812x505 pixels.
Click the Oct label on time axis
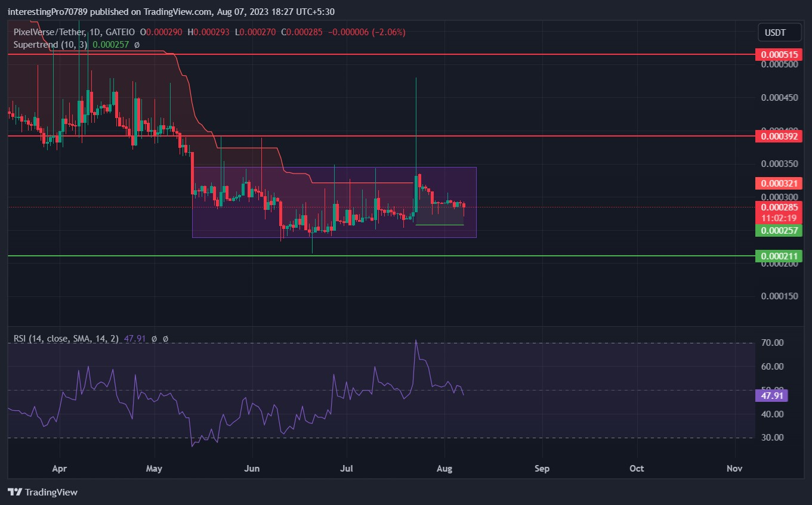(x=637, y=469)
